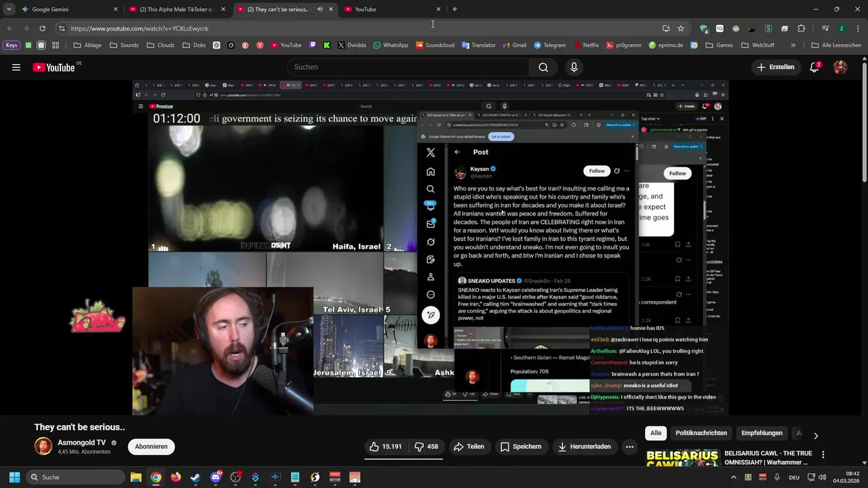Open the YouTube guide hamburger menu
Image resolution: width=868 pixels, height=488 pixels.
16,67
